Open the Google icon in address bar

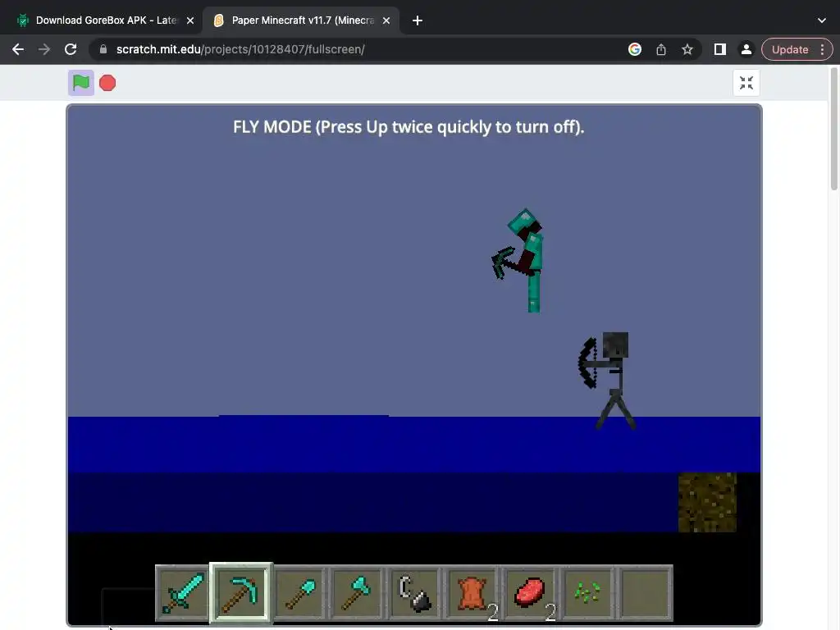coord(635,49)
